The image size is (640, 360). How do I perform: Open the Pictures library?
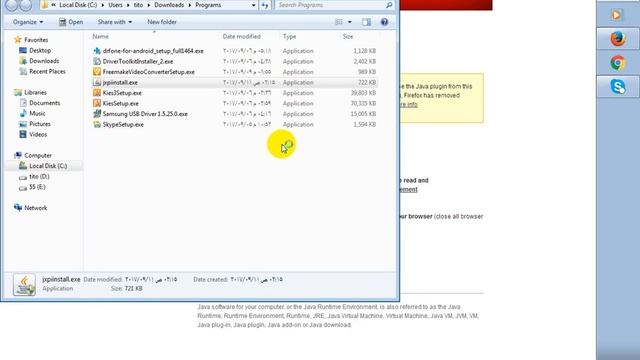point(40,124)
